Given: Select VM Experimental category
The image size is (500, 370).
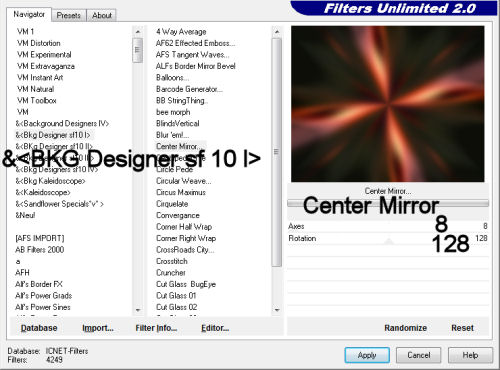Looking at the screenshot, I should point(44,55).
